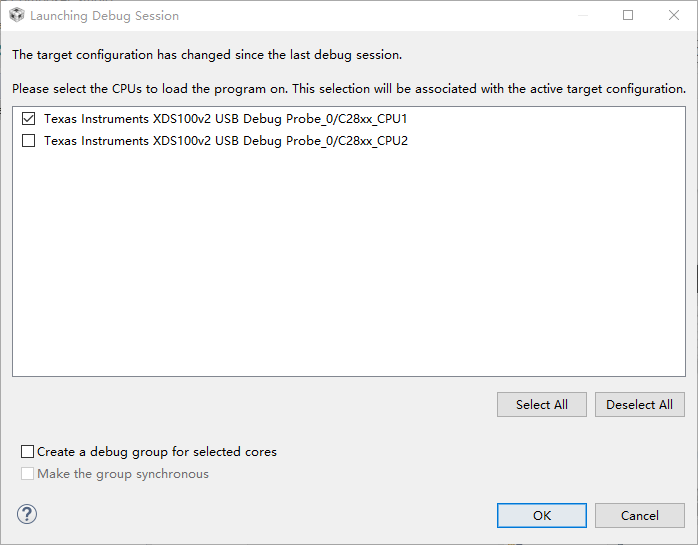Open help via the question mark icon
Screen dimensions: 698x545
[x=27, y=514]
